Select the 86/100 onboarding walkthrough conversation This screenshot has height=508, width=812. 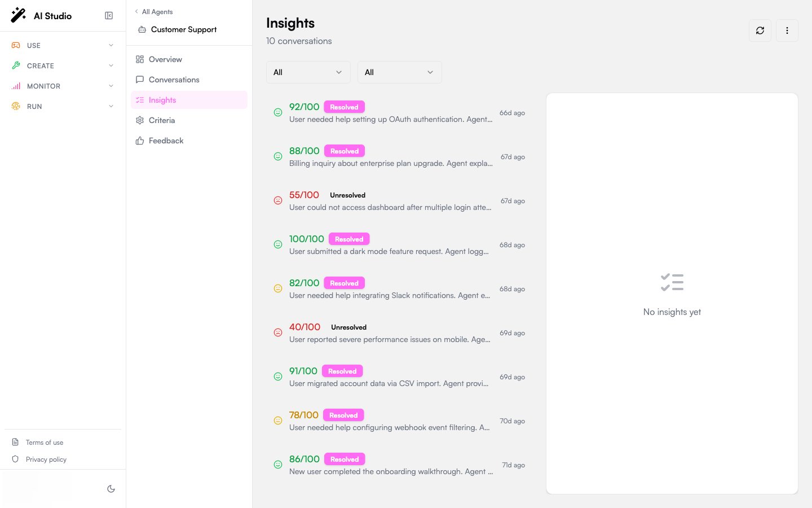pos(399,465)
